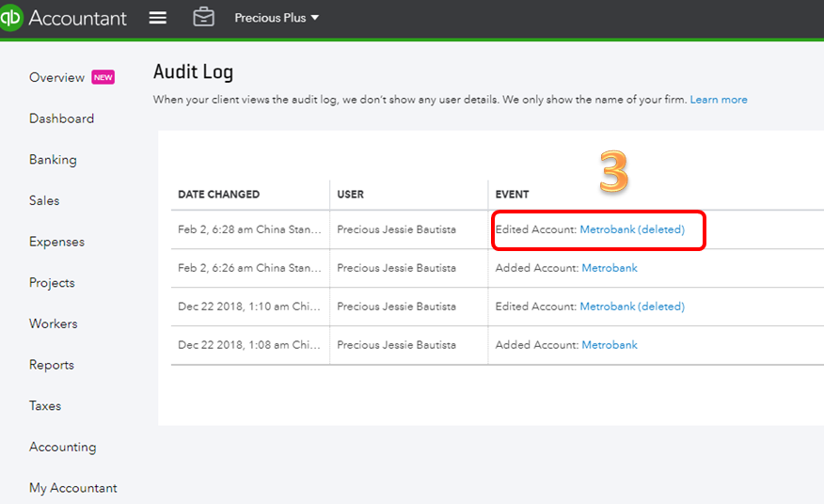This screenshot has width=824, height=504.
Task: Go to Dashboard in sidebar
Action: [61, 118]
